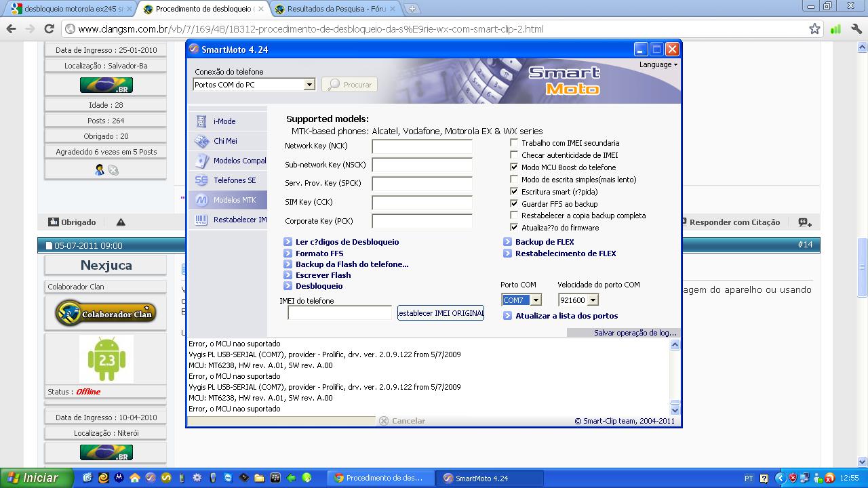Click into the Network Key (NCK) field
Screen dimensions: 868x488
click(x=422, y=147)
